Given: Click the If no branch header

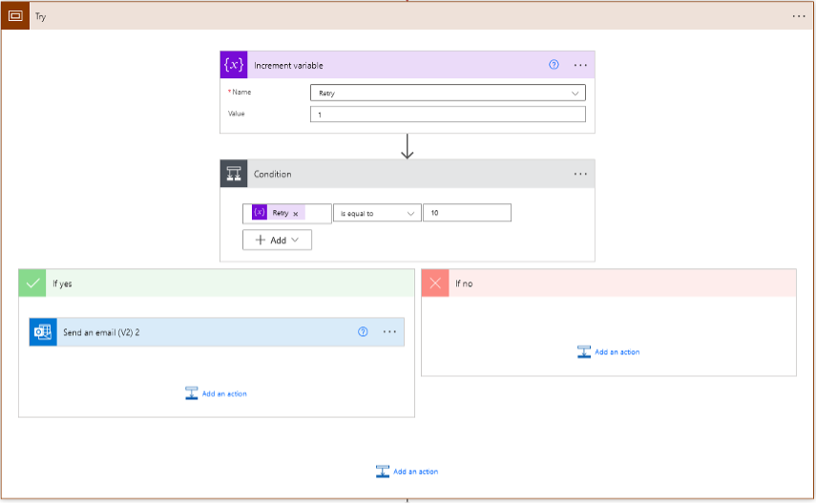Looking at the screenshot, I should 609,283.
